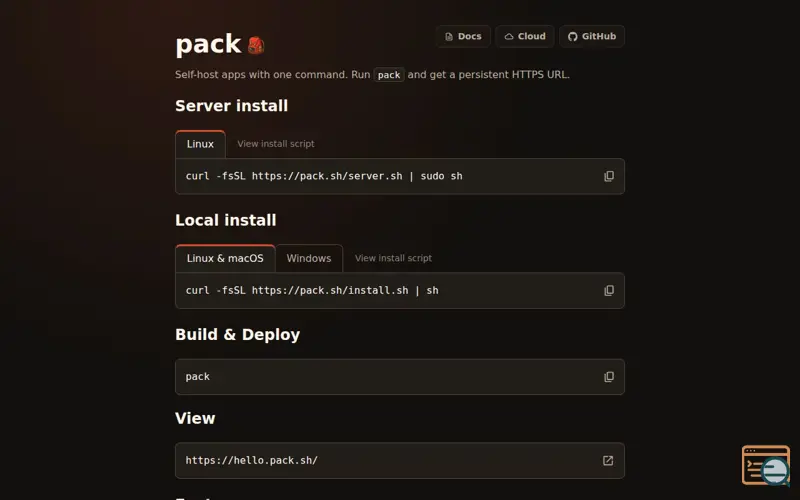
Task: Click the server.sh curl command text
Action: click(x=324, y=176)
